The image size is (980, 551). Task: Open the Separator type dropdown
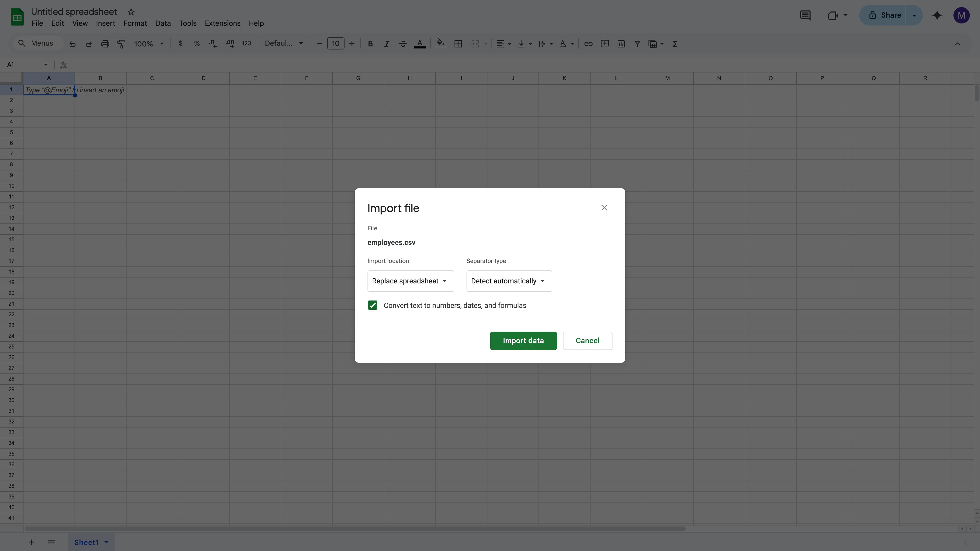pyautogui.click(x=509, y=281)
